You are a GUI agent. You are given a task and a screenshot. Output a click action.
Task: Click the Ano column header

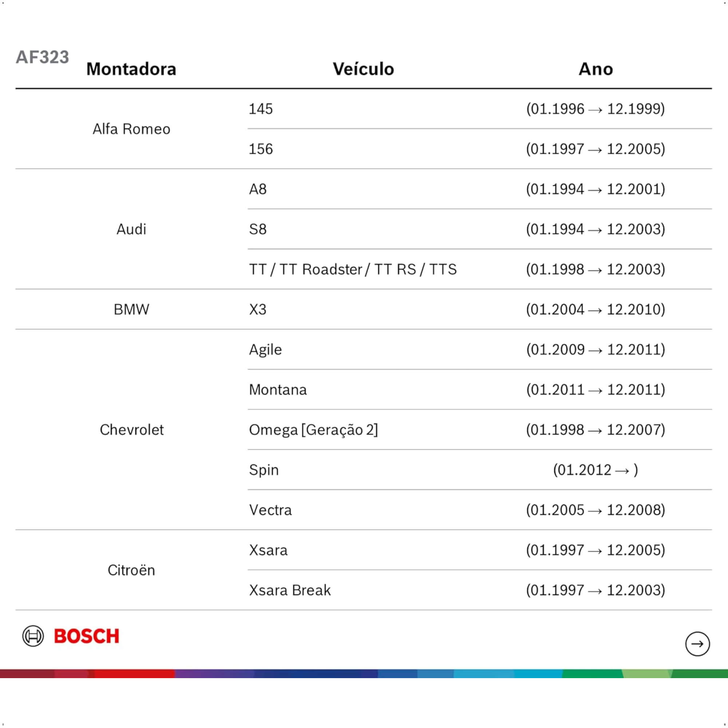pyautogui.click(x=596, y=69)
